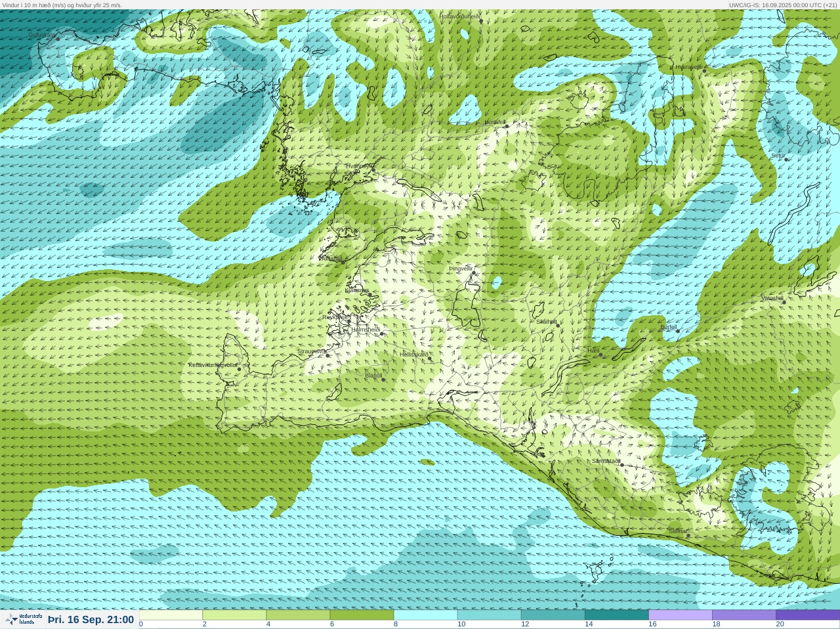840x629 pixels.
Task: Select the 14–16 m/s dark teal legend swatch
Action: pyautogui.click(x=616, y=615)
